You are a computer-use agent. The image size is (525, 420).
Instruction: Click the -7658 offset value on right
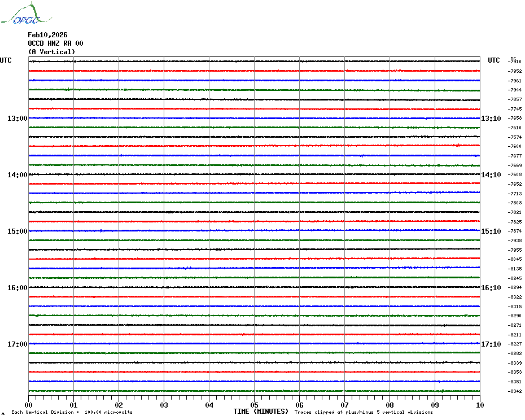[515, 119]
